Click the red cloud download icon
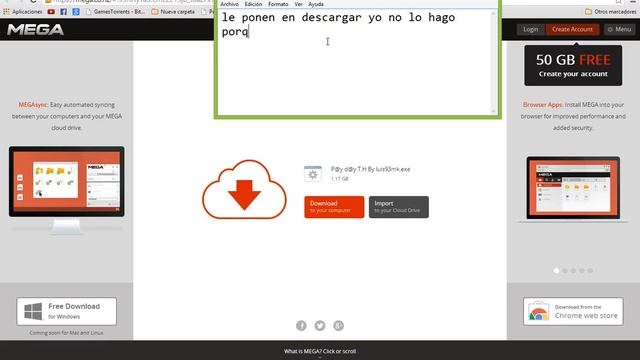640x360 pixels. coord(244,189)
